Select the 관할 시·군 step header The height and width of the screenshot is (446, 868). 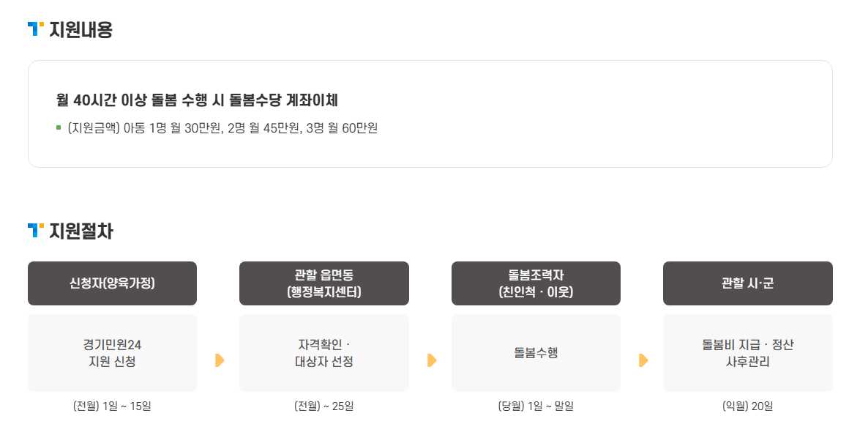(x=748, y=283)
